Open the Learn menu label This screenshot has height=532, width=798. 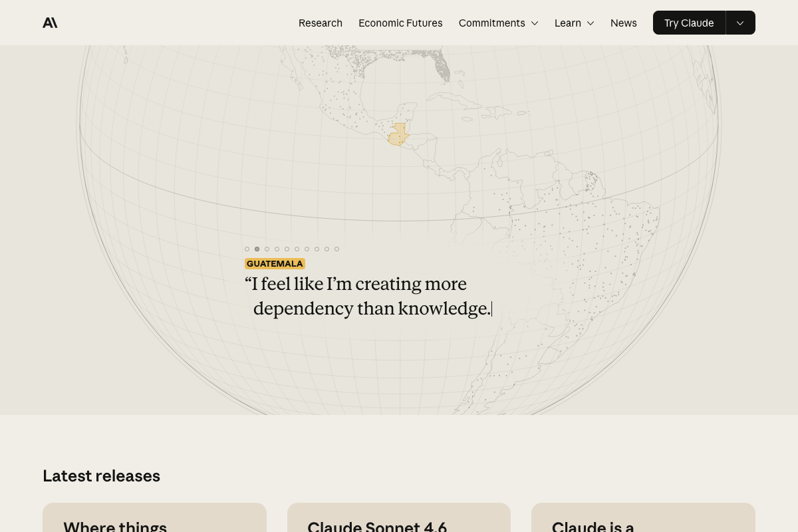[x=568, y=23]
